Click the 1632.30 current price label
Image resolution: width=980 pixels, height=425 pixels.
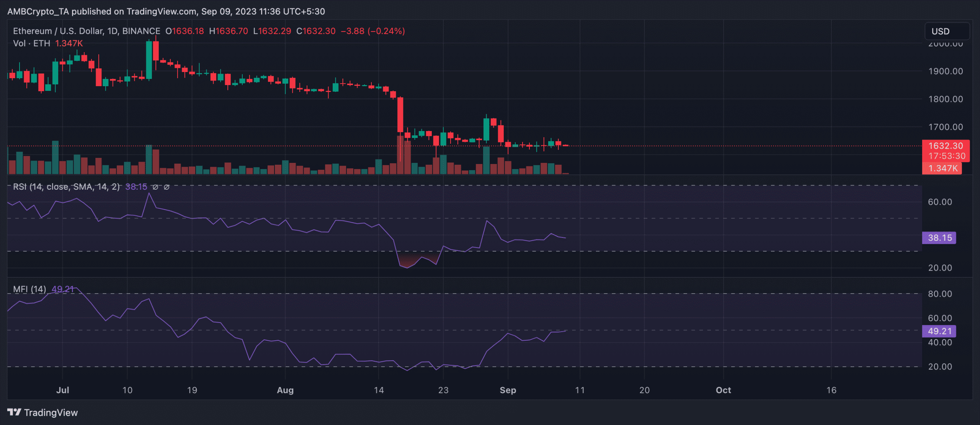[x=946, y=146]
